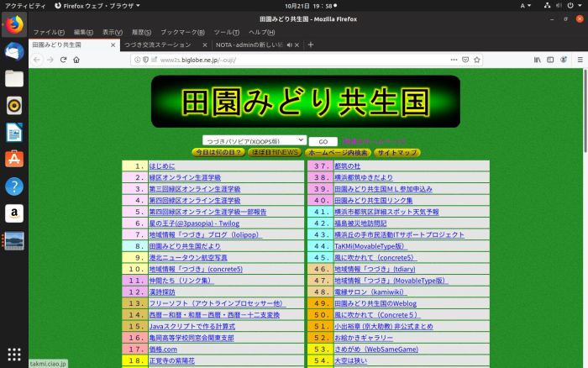
Task: Open Amazon from the dock
Action: [14, 213]
